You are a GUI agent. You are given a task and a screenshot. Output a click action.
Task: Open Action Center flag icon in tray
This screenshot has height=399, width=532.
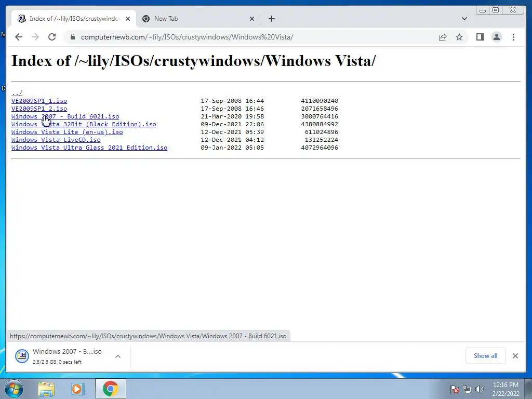coord(455,389)
